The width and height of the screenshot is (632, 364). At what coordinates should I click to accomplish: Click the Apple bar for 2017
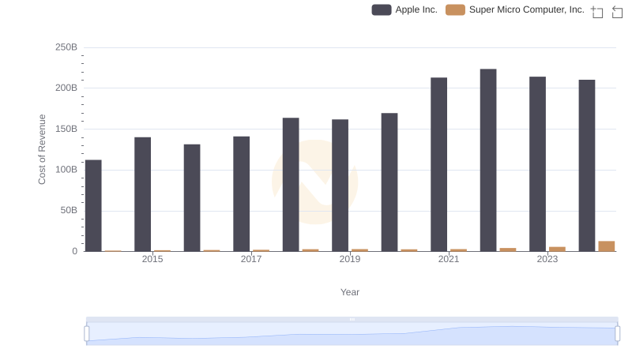(x=242, y=193)
